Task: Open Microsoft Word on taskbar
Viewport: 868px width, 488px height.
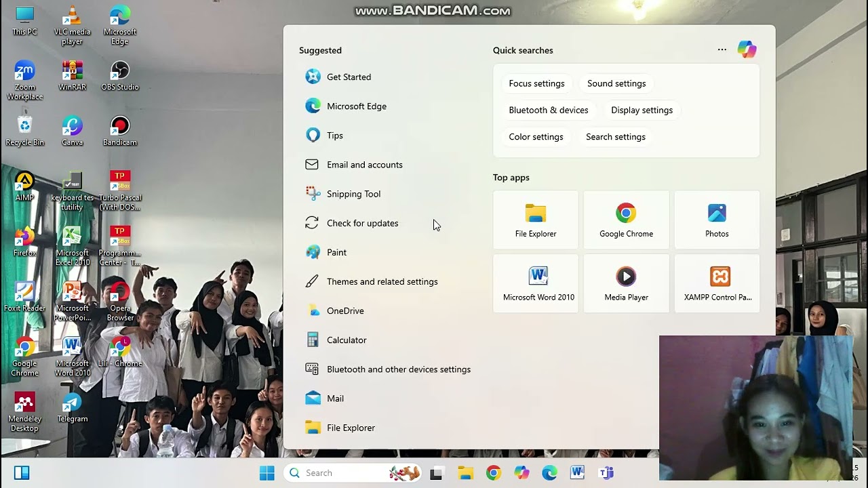Action: click(x=577, y=473)
